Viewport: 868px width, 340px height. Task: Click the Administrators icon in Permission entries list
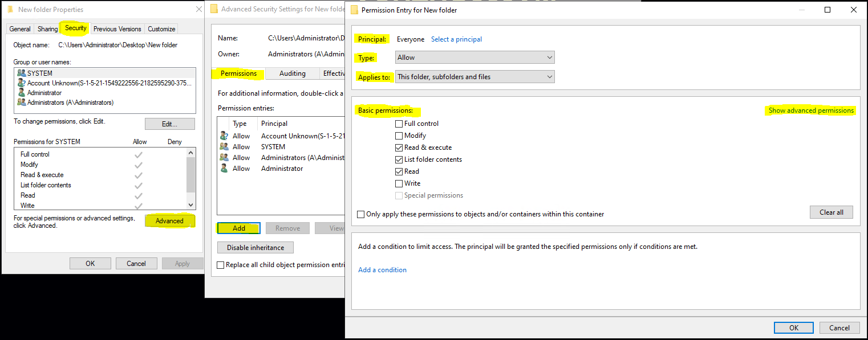point(223,157)
